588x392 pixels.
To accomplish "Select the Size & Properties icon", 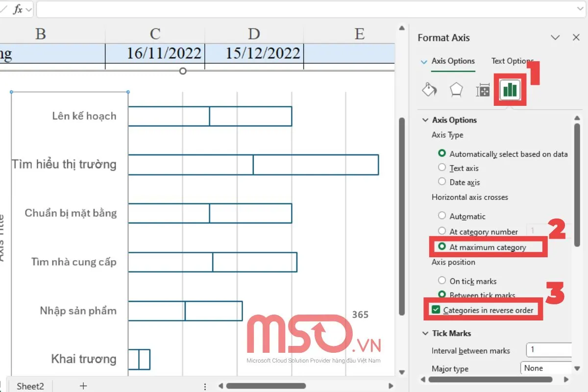I will pyautogui.click(x=483, y=90).
